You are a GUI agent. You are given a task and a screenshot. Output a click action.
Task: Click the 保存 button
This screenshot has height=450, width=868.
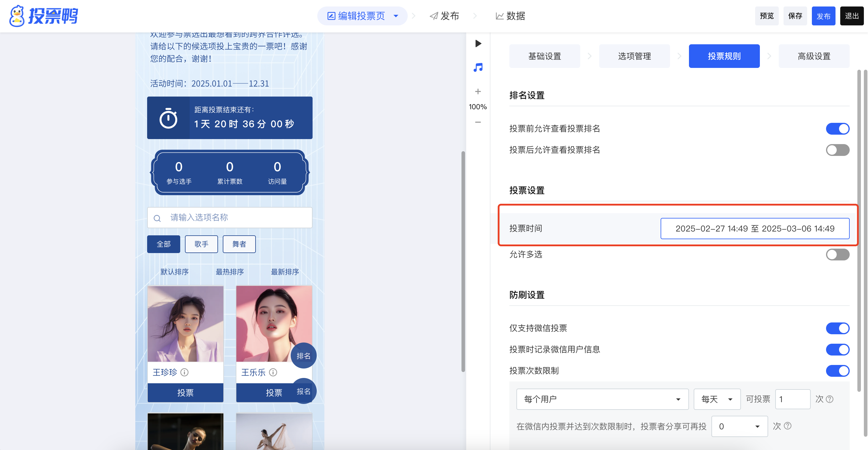coord(795,16)
